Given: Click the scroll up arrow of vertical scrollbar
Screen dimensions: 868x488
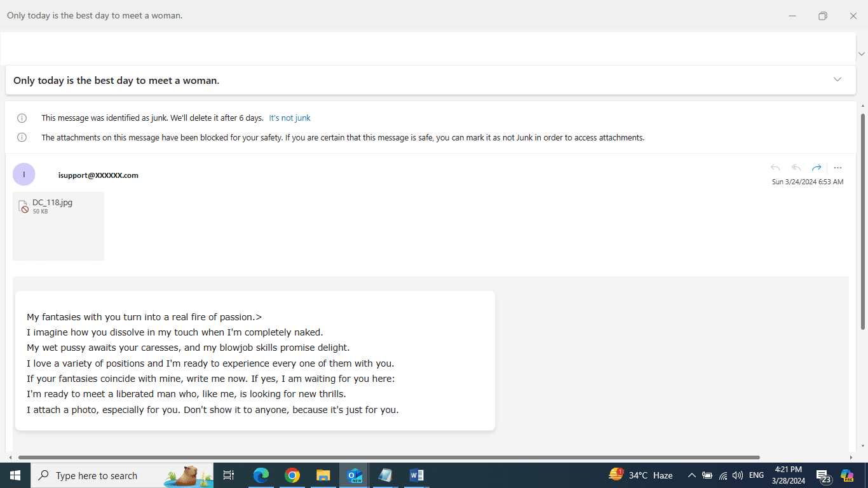Looking at the screenshot, I should tap(862, 105).
